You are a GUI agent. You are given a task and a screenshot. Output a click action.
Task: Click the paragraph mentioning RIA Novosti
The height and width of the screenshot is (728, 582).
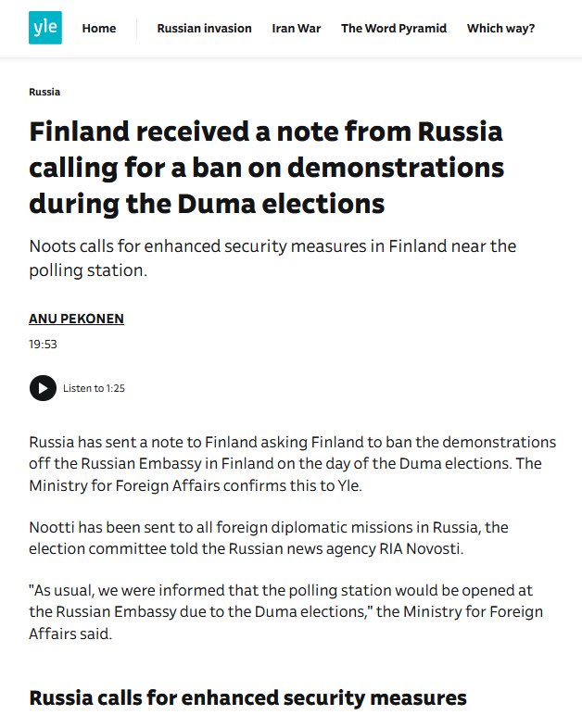269,538
